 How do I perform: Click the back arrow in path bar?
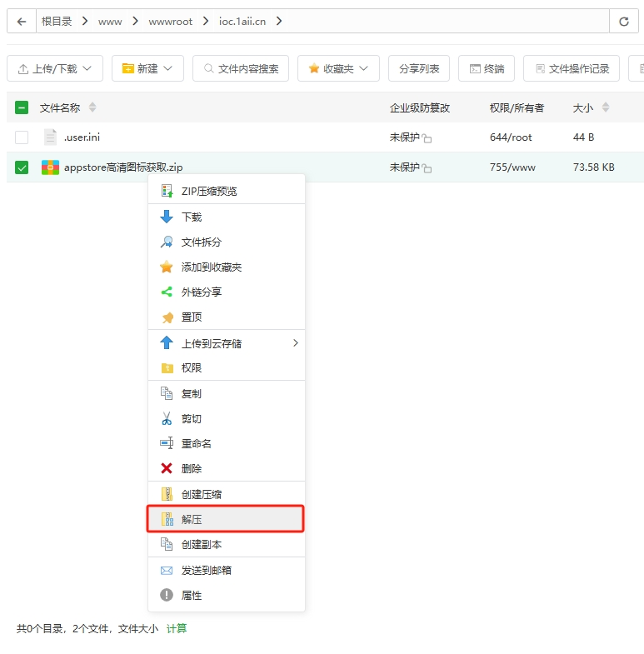click(x=22, y=22)
